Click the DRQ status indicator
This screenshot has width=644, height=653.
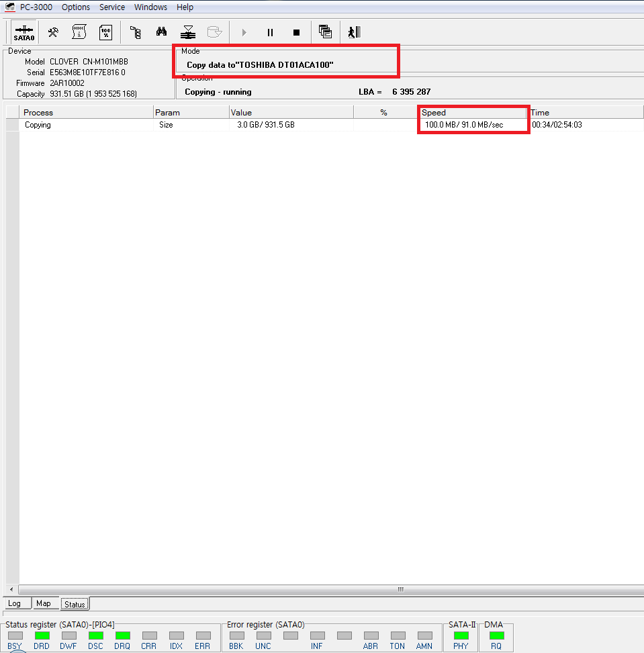(122, 636)
